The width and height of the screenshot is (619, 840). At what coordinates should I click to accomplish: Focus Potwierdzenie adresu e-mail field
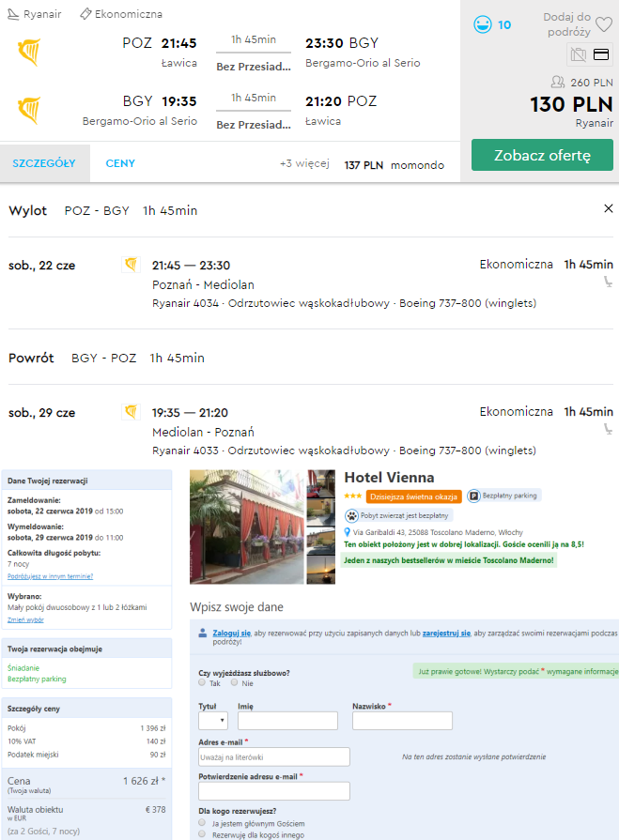tap(274, 791)
